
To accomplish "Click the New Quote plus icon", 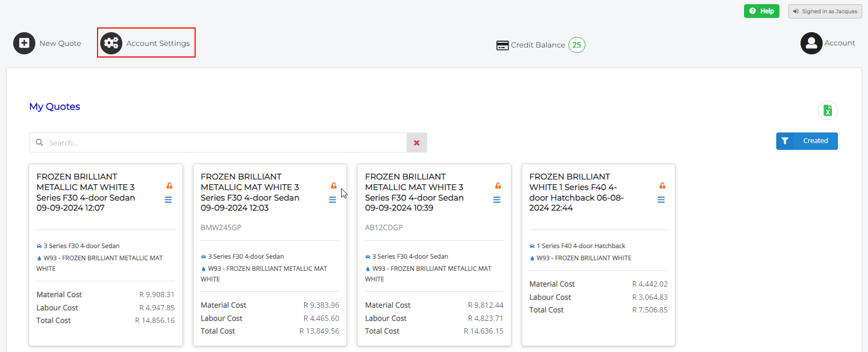I will [x=24, y=43].
